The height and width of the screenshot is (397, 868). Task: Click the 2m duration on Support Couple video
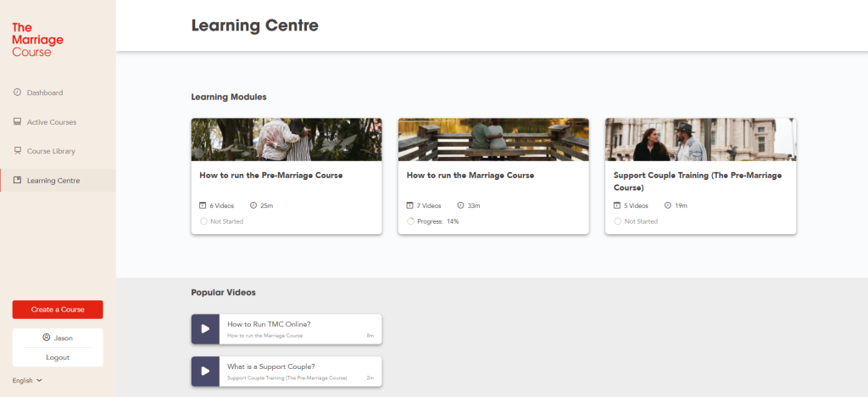click(370, 378)
